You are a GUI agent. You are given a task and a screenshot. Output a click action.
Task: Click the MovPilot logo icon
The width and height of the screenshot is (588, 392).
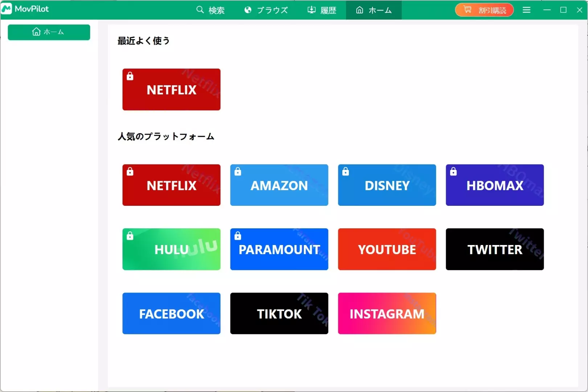pyautogui.click(x=7, y=9)
